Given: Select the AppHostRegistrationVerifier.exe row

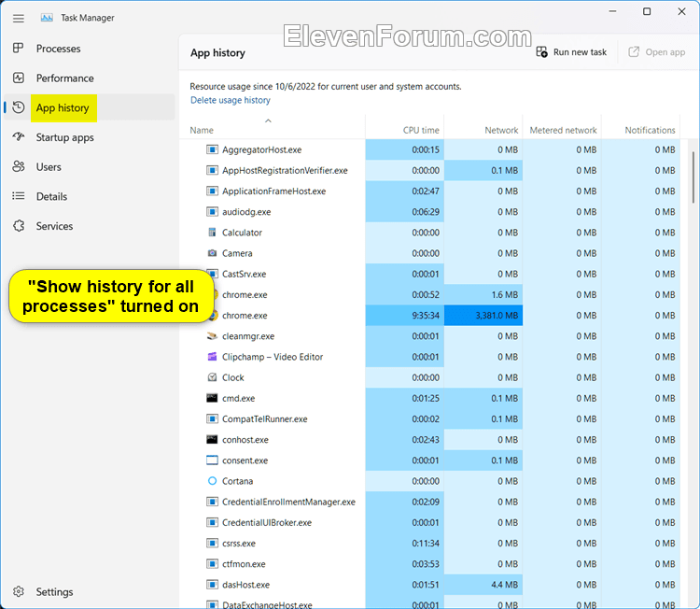Looking at the screenshot, I should click(430, 170).
